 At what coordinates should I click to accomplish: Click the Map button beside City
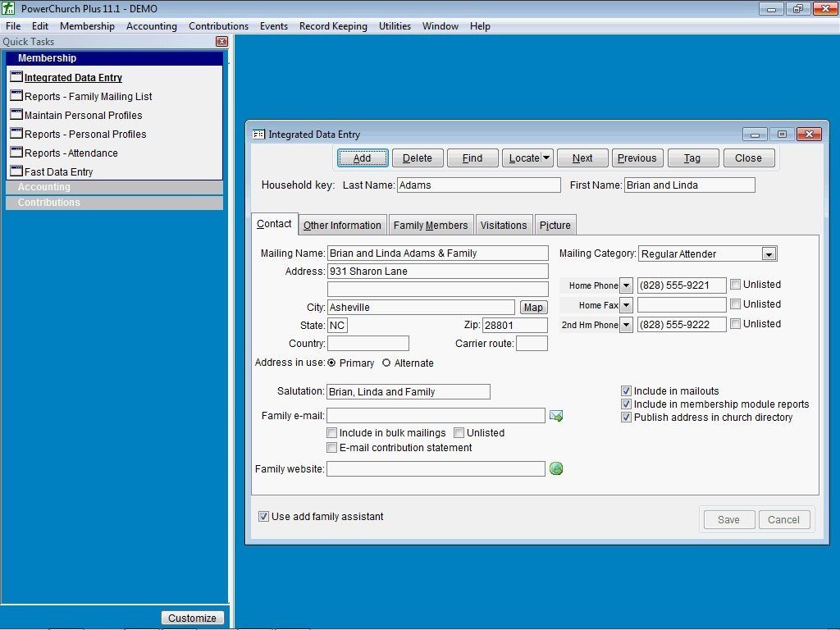[533, 306]
